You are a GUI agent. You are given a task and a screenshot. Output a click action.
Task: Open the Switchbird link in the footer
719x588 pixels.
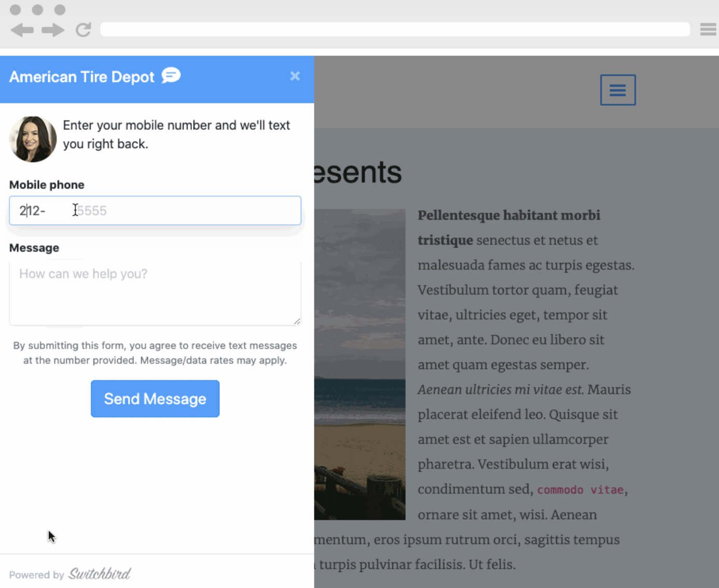pos(100,574)
